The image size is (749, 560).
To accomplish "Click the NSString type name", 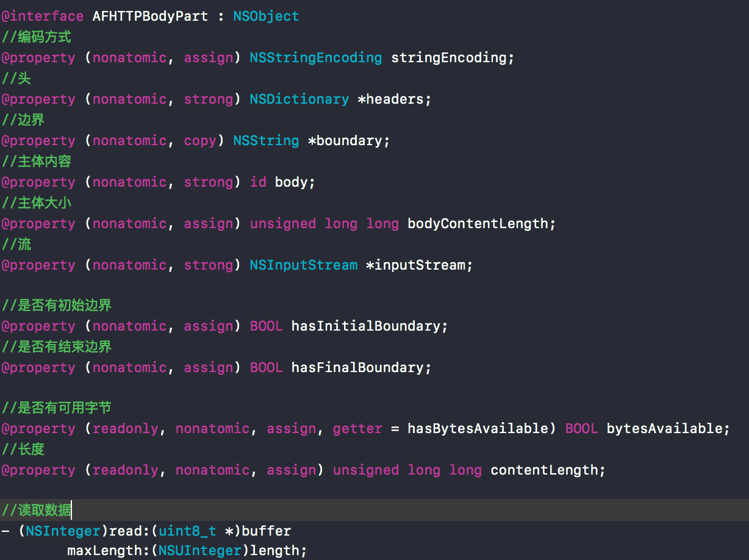I will (x=266, y=140).
